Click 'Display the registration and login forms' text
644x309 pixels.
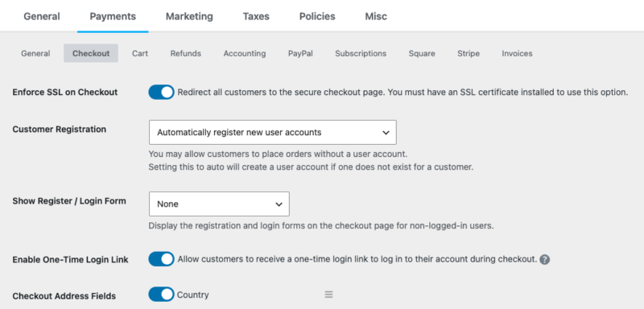coord(320,225)
